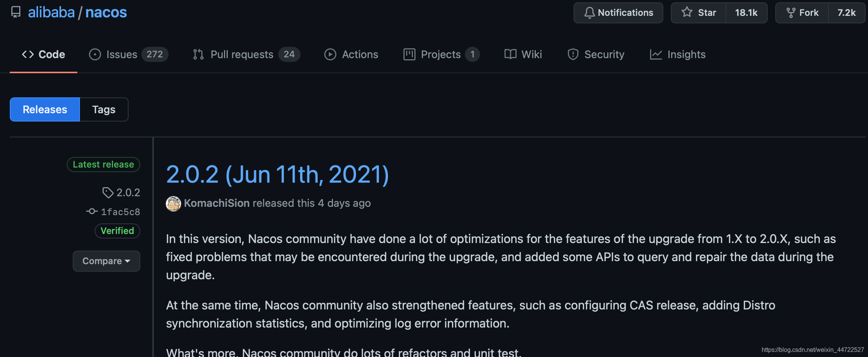
Task: Click the Actions play icon
Action: tap(330, 54)
